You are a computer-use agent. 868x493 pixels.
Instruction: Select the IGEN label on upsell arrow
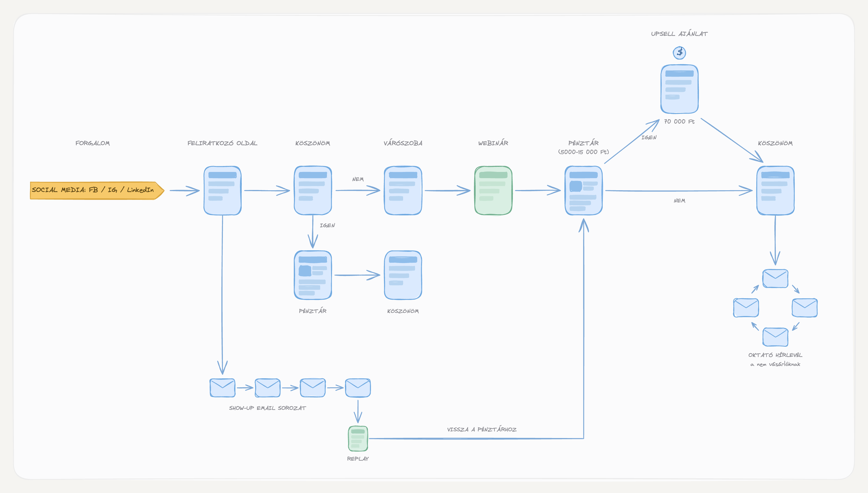click(649, 138)
